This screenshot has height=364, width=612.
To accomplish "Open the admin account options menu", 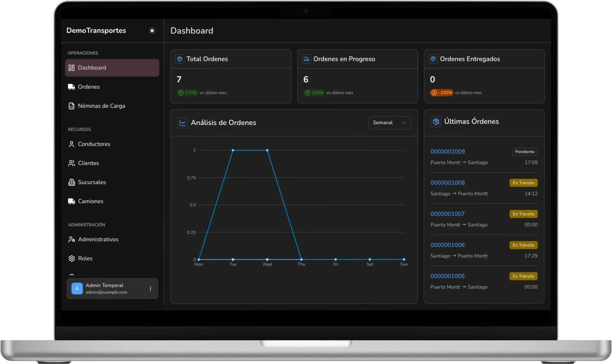I will (x=150, y=289).
